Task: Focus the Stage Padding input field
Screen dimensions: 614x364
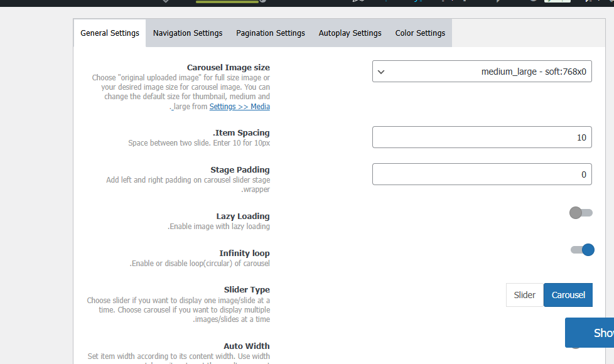Action: pyautogui.click(x=482, y=174)
